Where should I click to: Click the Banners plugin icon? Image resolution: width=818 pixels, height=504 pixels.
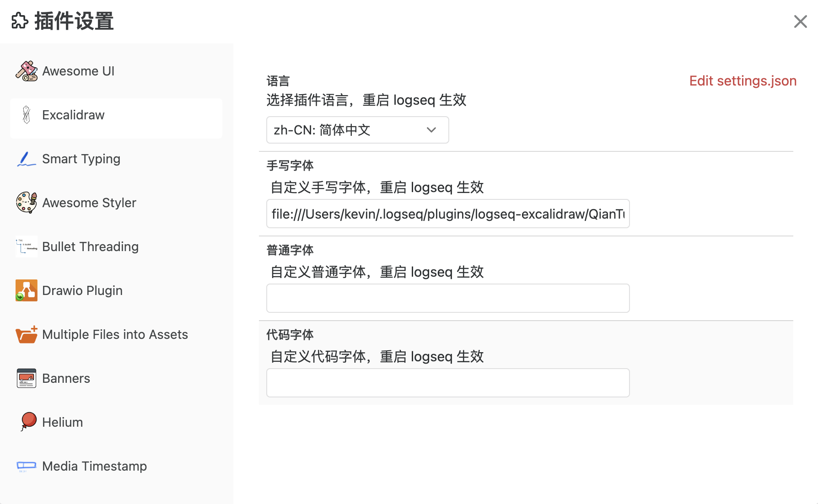pyautogui.click(x=27, y=378)
